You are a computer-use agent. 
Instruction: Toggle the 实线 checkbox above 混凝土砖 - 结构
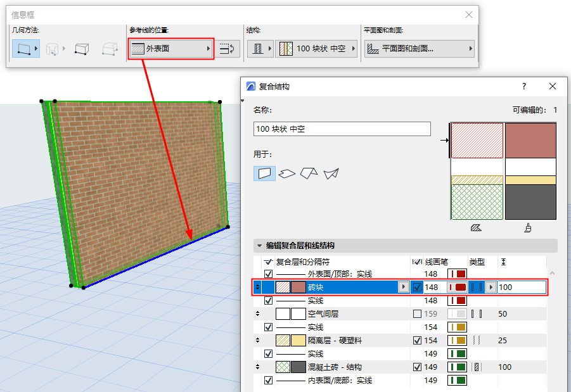[268, 354]
